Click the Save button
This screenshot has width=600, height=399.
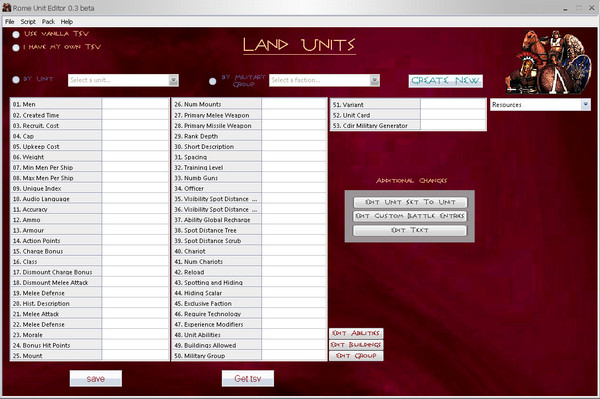(x=96, y=378)
